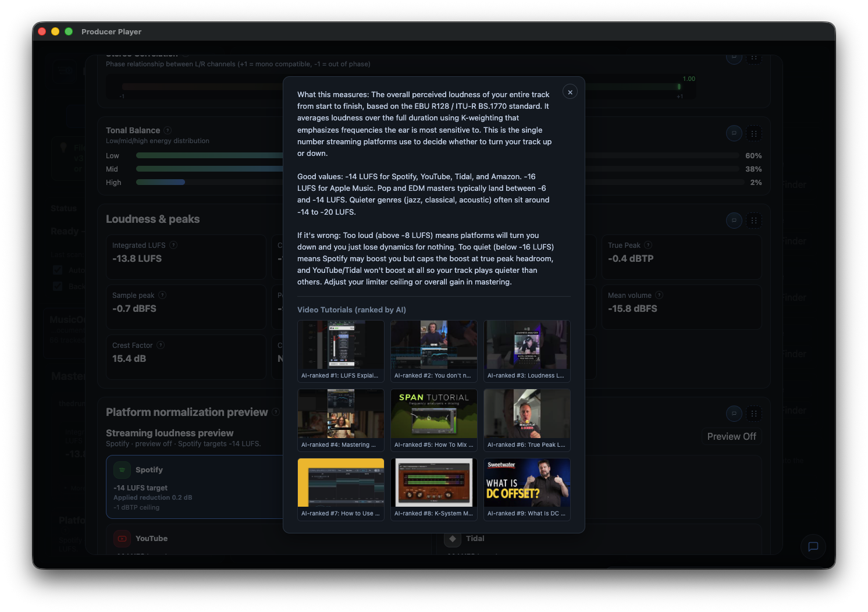Open video AI-ranked #4: Mastering
Image resolution: width=868 pixels, height=612 pixels.
(x=341, y=420)
